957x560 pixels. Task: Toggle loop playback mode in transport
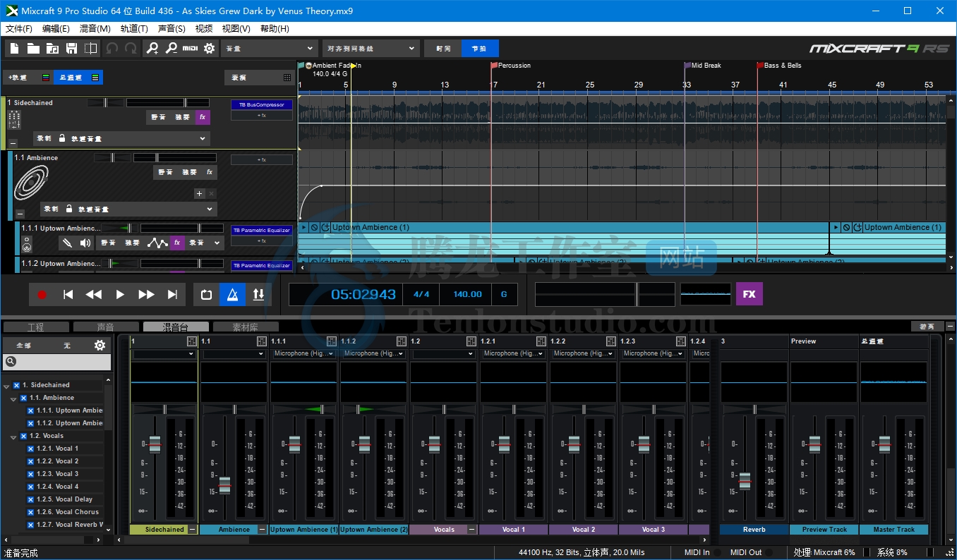coord(206,295)
